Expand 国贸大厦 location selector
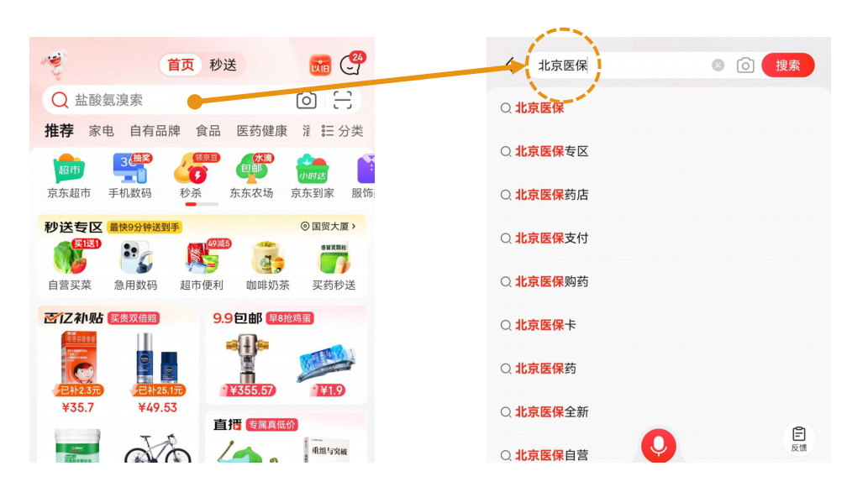Viewport: 868px width, 487px height. click(329, 227)
